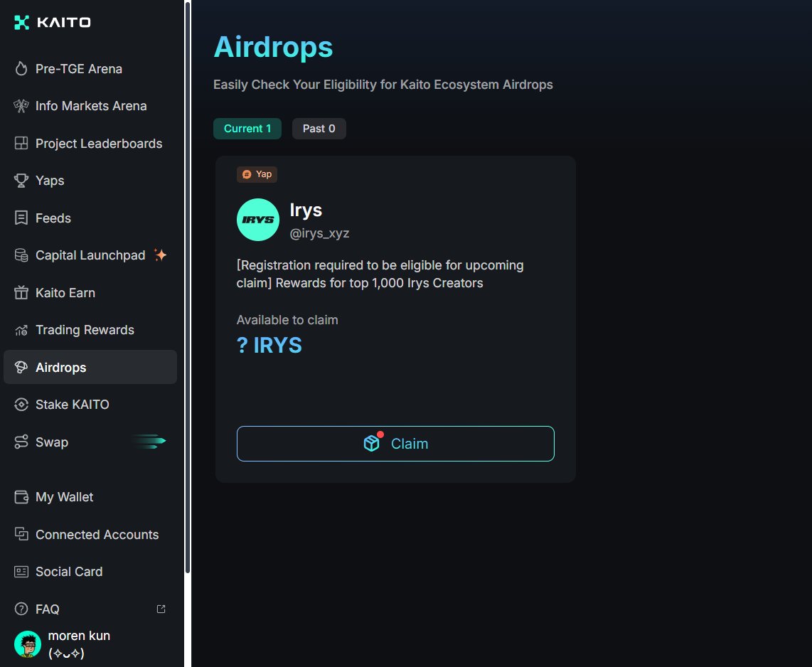The height and width of the screenshot is (667, 812).
Task: Open My Wallet
Action: coord(90,497)
